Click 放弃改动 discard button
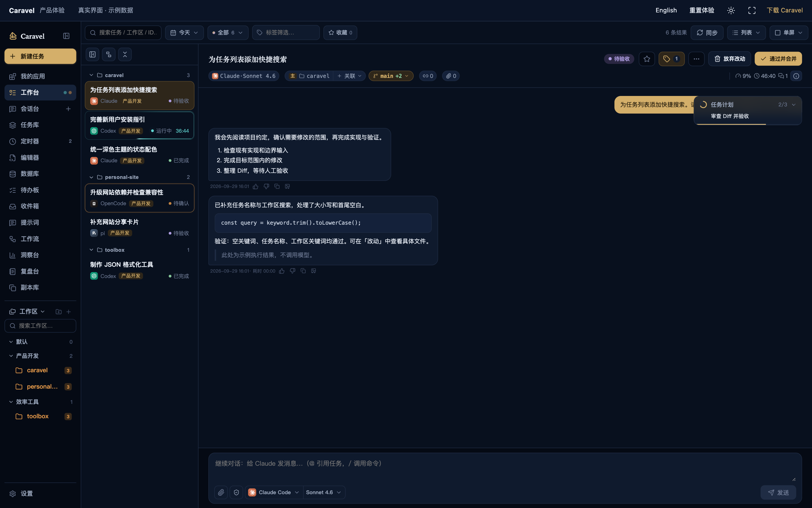 tap(729, 59)
